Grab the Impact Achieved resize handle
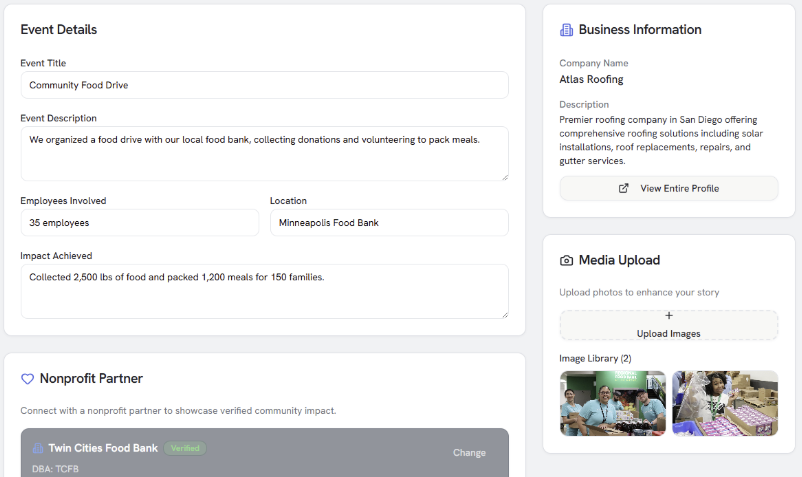Screen dimensions: 802x477 (x=504, y=314)
